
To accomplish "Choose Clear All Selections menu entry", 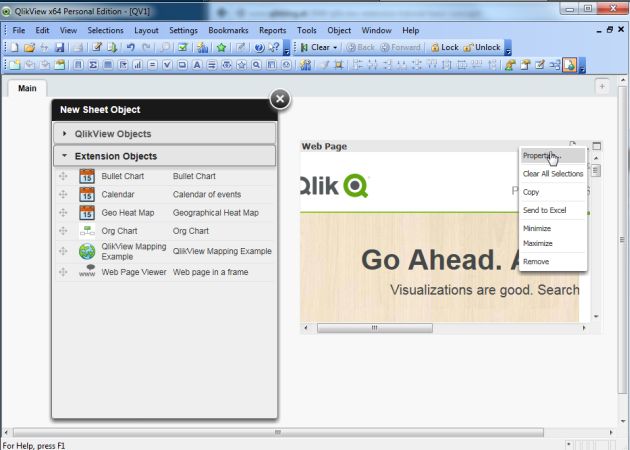I will [x=553, y=174].
